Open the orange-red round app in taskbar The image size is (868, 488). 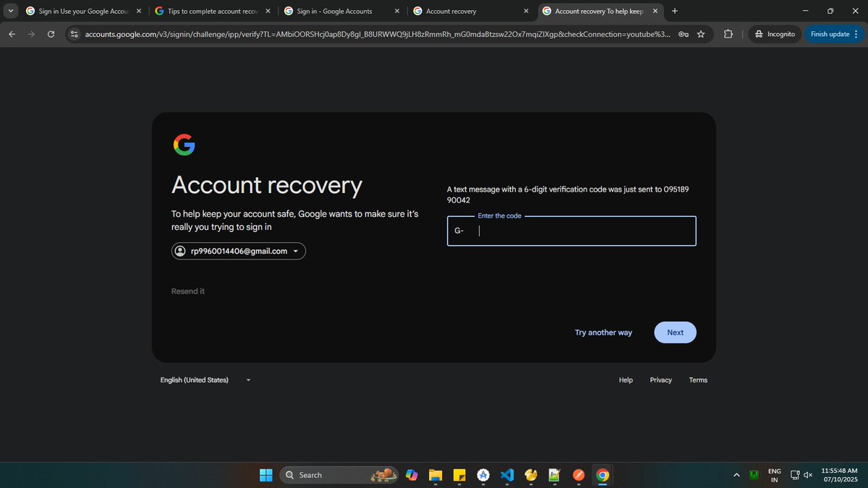(x=579, y=475)
